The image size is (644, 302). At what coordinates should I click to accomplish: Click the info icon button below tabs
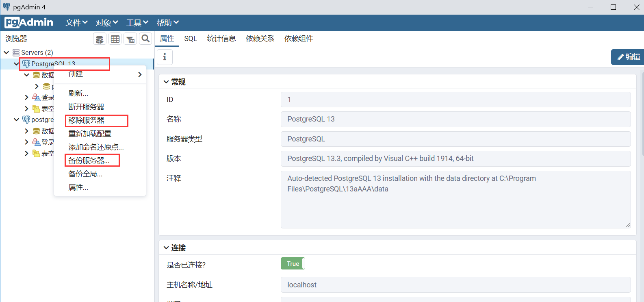point(165,57)
